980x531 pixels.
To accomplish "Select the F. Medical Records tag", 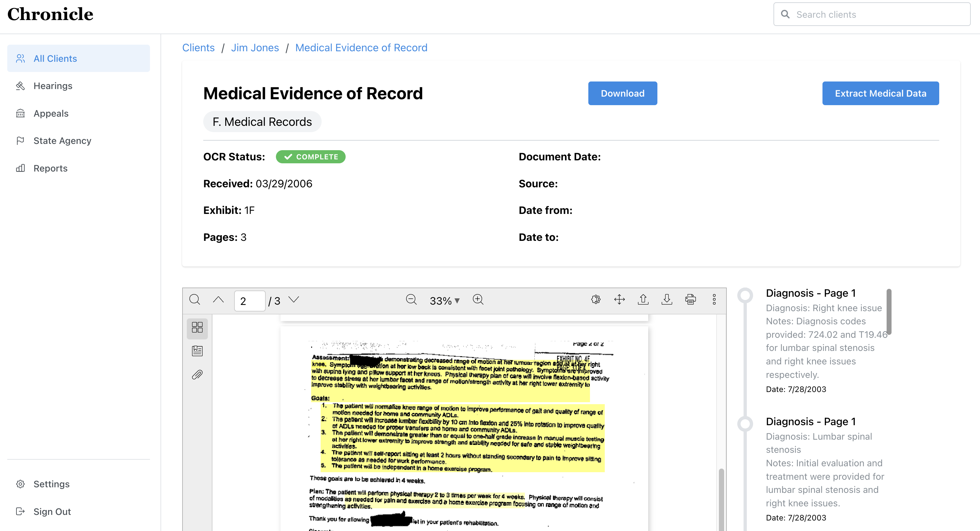I will 262,121.
